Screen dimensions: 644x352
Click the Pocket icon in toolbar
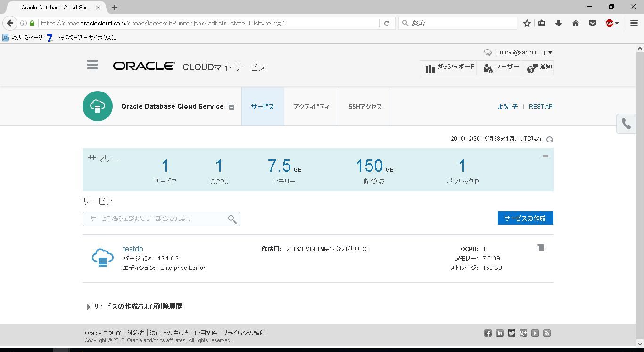[x=593, y=23]
